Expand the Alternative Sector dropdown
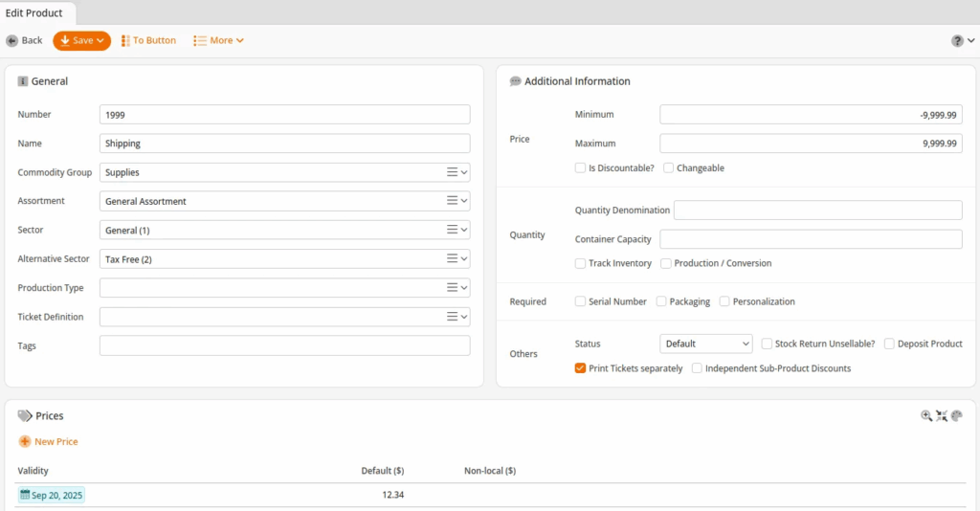The height and width of the screenshot is (511, 980). click(x=465, y=259)
